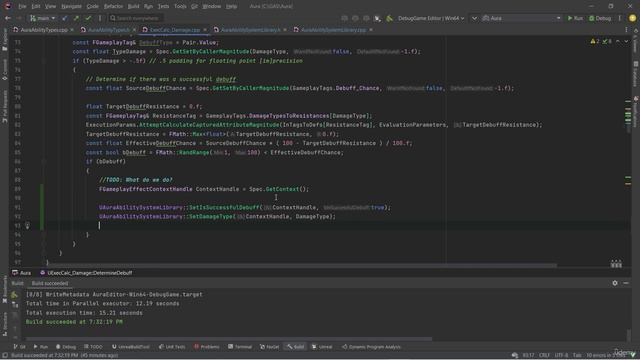Click the Aura breadcrumb item
This screenshot has height=360, width=640.
22,273
